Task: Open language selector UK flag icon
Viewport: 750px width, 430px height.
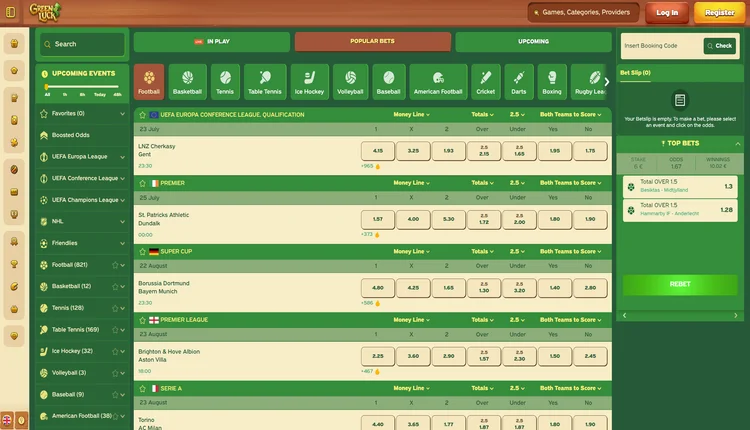Action: 7,420
